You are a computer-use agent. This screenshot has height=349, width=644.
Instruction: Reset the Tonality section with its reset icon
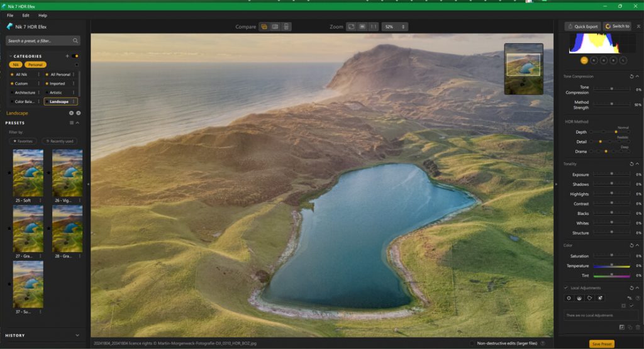tap(631, 164)
